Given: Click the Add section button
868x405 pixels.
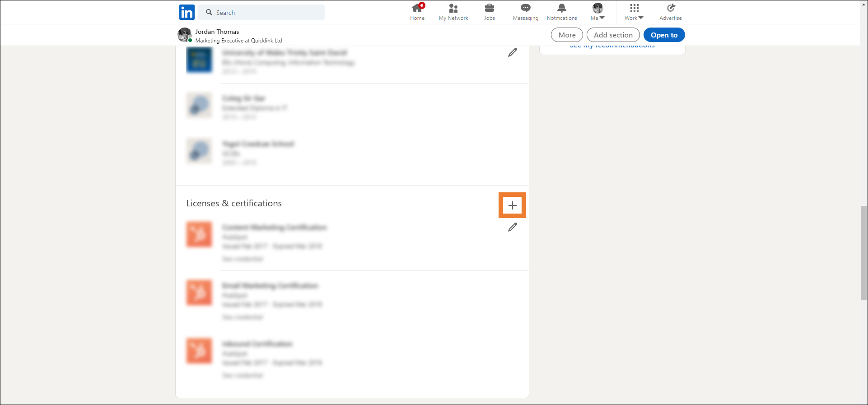Looking at the screenshot, I should point(613,35).
